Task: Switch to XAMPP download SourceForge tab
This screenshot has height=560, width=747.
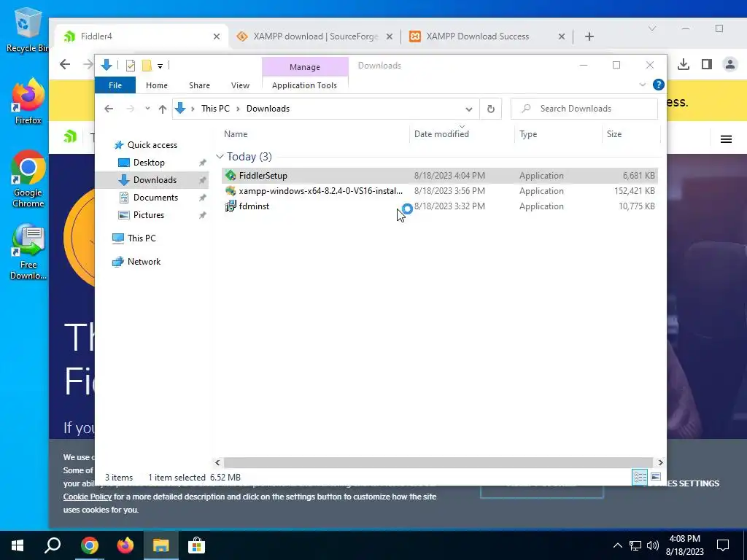Action: (315, 36)
